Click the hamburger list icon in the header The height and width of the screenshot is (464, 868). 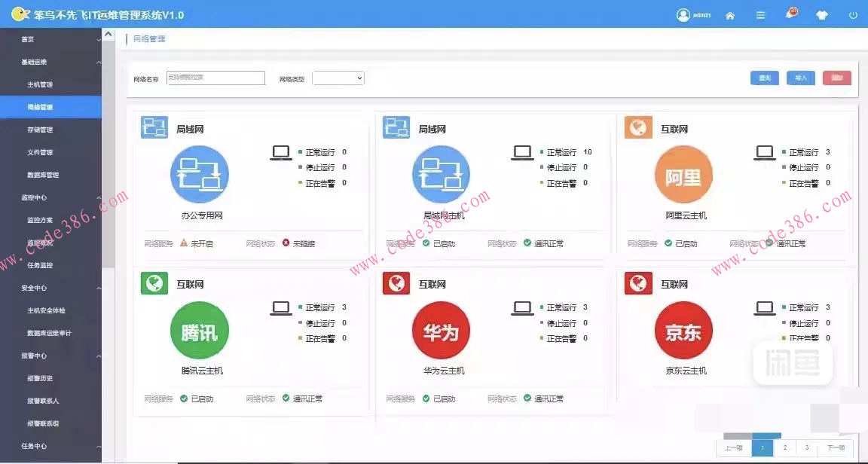tap(759, 14)
